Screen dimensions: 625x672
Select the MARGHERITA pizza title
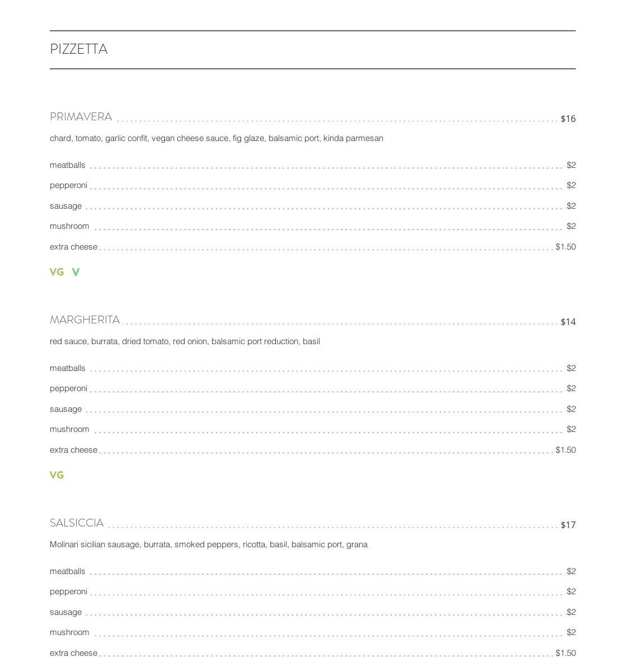[x=84, y=320]
